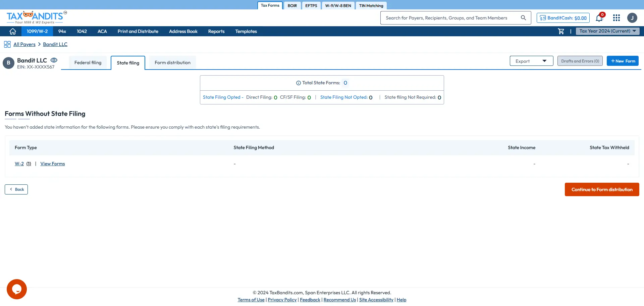Open the chat support bubble
Viewport: 644px width, 306px height.
[x=17, y=289]
